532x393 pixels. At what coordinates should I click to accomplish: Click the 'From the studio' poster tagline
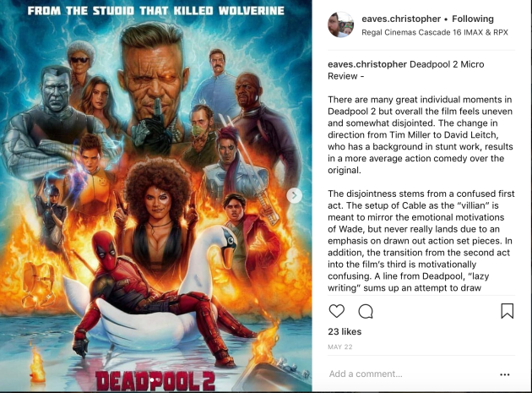click(x=155, y=10)
